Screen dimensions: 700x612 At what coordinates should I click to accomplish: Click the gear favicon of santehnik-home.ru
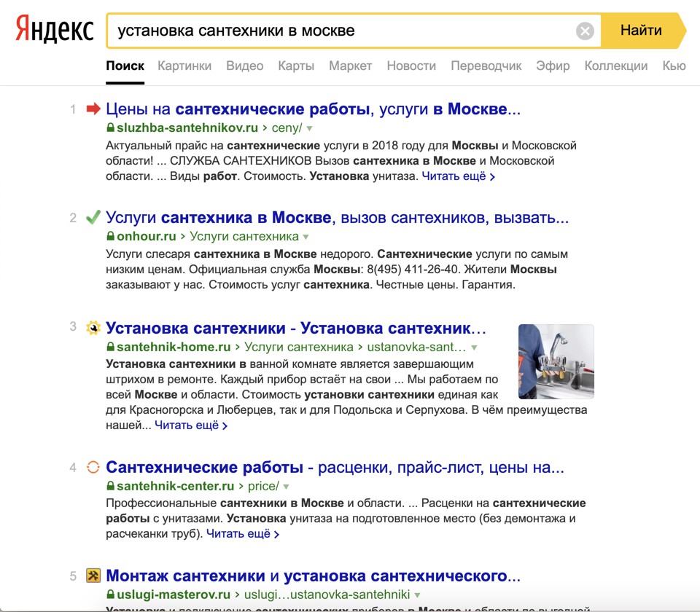pyautogui.click(x=93, y=328)
